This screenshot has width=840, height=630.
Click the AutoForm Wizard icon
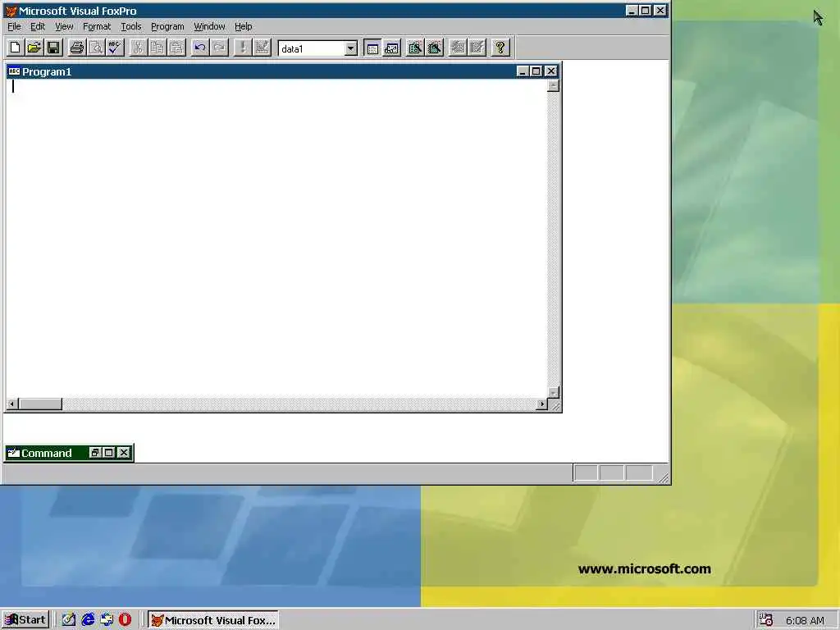(x=458, y=48)
